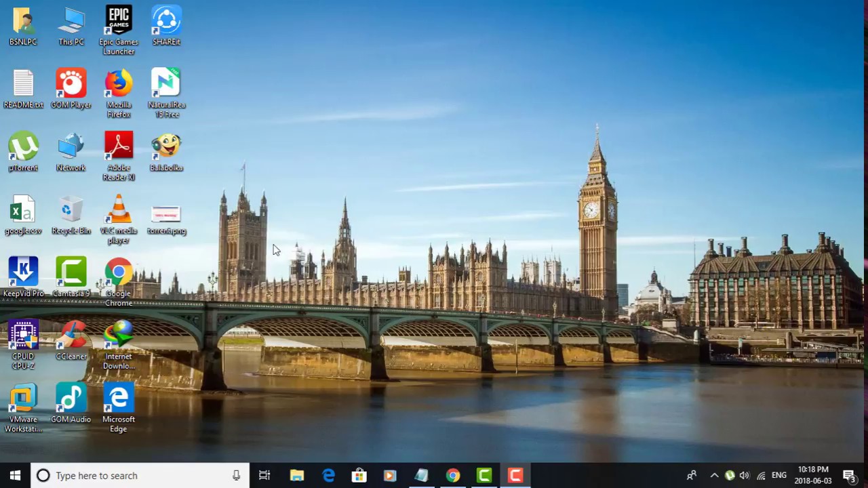The width and height of the screenshot is (868, 488).
Task: Change the ENG input language
Action: click(779, 476)
